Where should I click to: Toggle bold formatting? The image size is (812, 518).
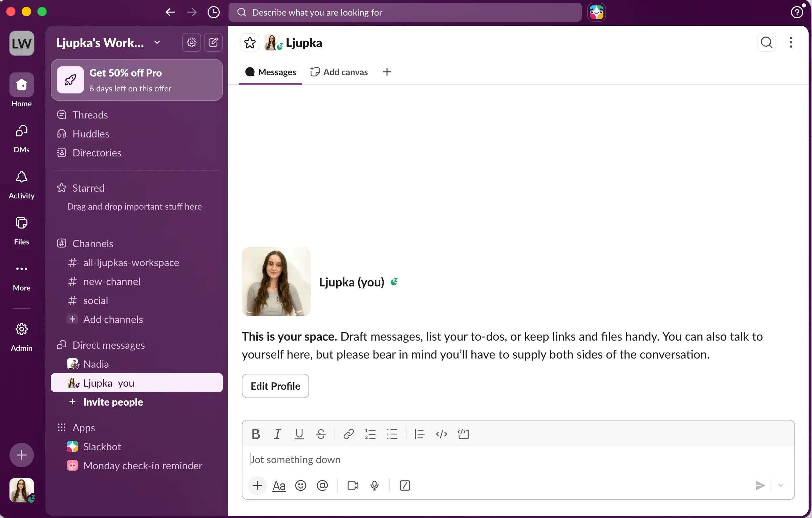pyautogui.click(x=256, y=434)
